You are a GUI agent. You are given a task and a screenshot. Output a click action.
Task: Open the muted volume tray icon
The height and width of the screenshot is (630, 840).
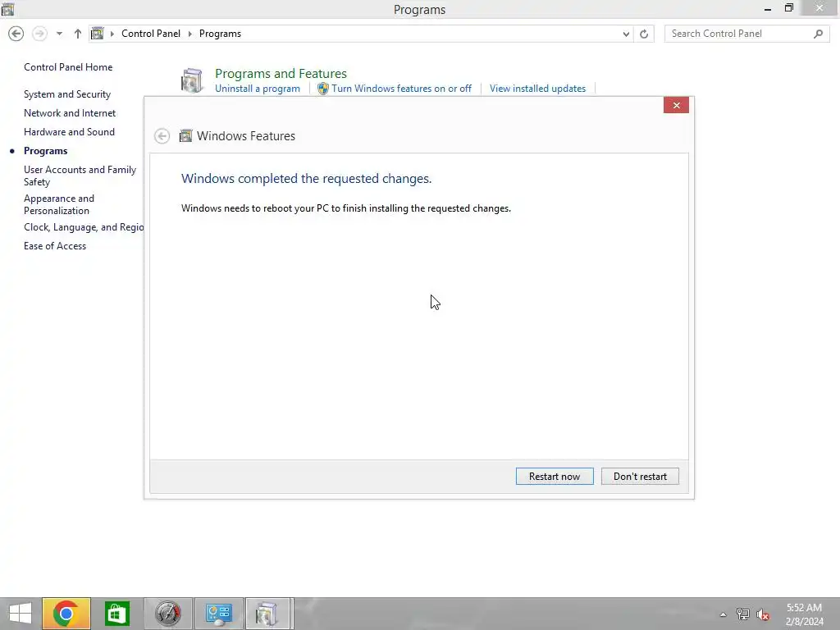(x=763, y=614)
